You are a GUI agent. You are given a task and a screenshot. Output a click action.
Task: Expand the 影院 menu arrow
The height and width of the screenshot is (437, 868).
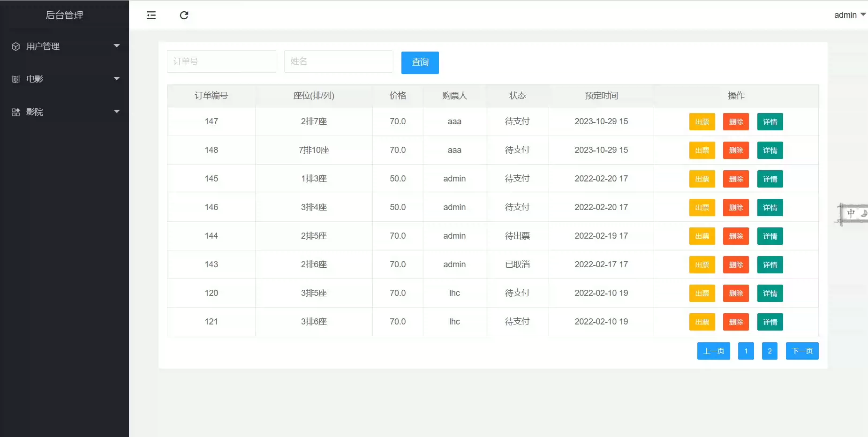tap(117, 112)
